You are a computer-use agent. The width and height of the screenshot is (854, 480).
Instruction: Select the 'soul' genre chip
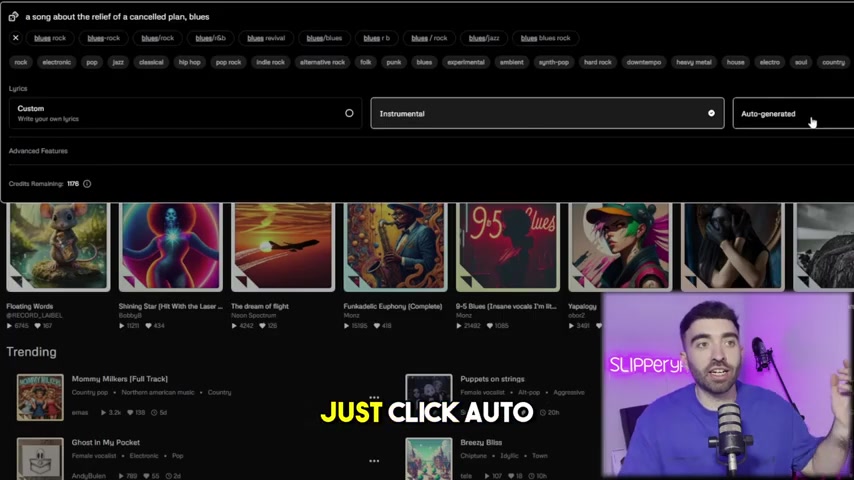pos(801,62)
